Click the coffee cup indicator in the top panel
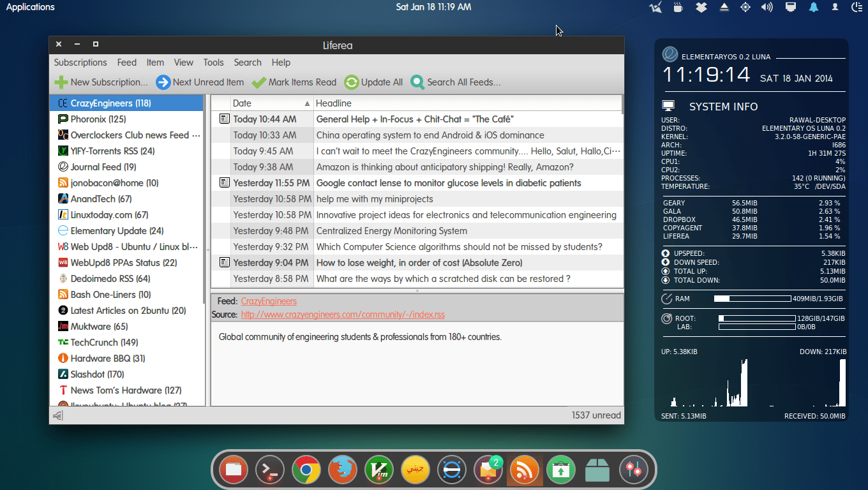This screenshot has width=868, height=490. (678, 7)
